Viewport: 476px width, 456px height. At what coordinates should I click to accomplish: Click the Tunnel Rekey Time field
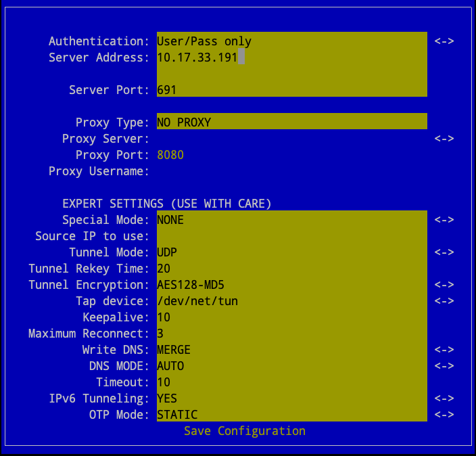pos(291,269)
